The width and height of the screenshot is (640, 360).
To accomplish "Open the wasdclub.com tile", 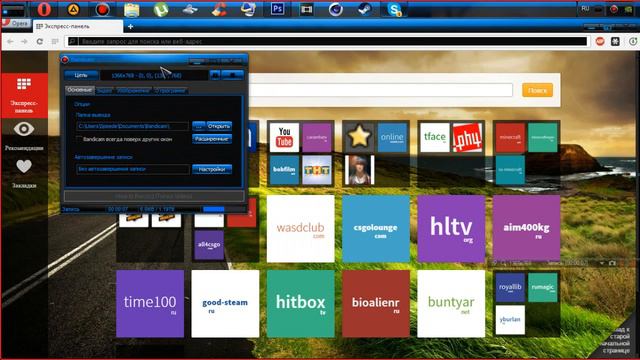I will click(x=300, y=229).
